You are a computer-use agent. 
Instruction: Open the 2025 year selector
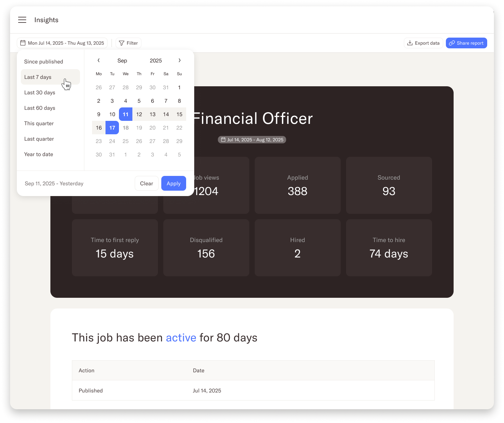(x=156, y=60)
